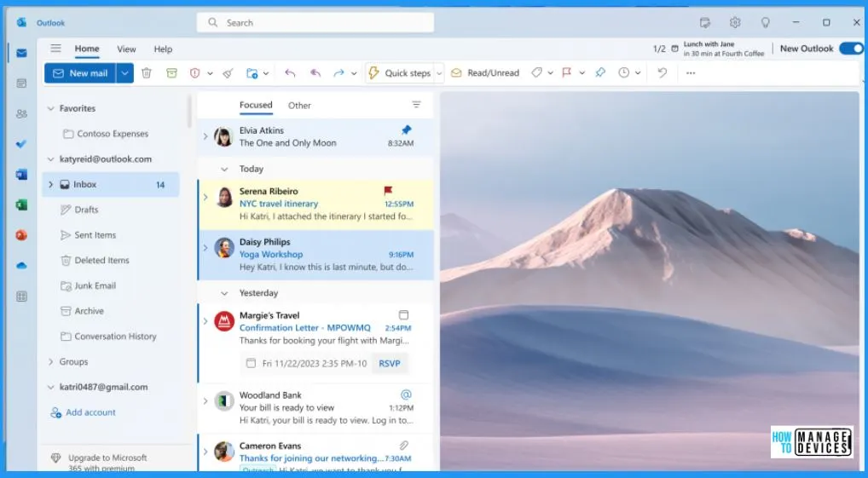The height and width of the screenshot is (478, 868).
Task: Collapse the Yesterday message group
Action: pyautogui.click(x=224, y=293)
